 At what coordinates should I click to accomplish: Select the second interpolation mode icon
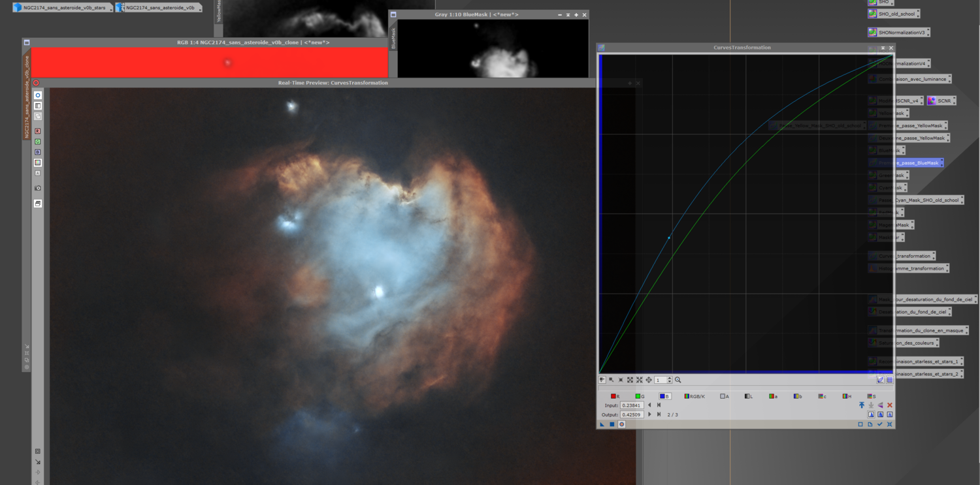[x=880, y=415]
